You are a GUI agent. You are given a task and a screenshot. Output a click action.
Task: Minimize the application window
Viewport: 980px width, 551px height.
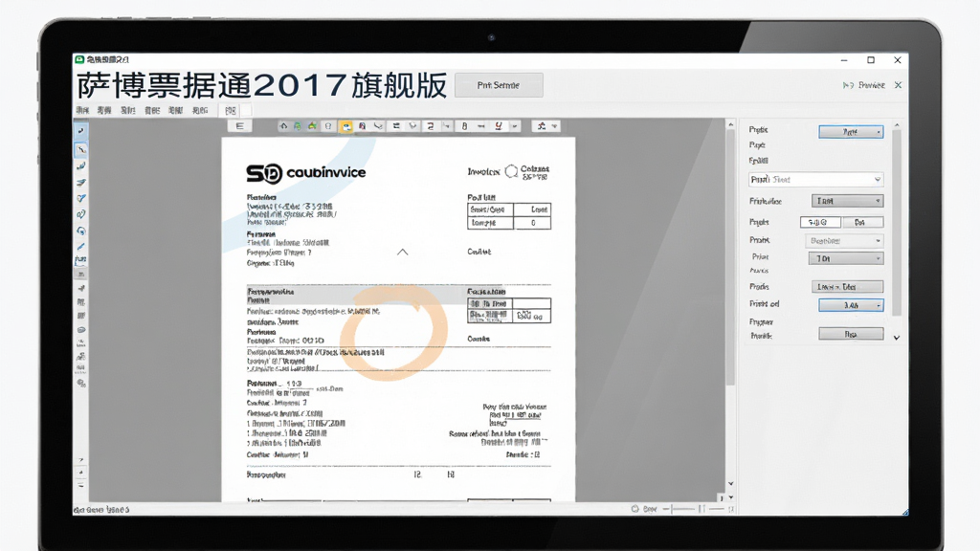844,60
